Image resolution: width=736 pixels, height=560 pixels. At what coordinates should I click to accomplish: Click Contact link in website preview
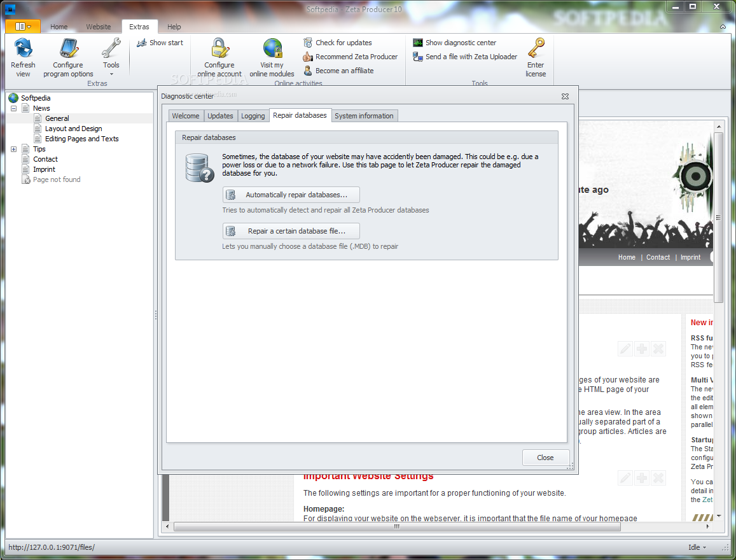click(658, 257)
